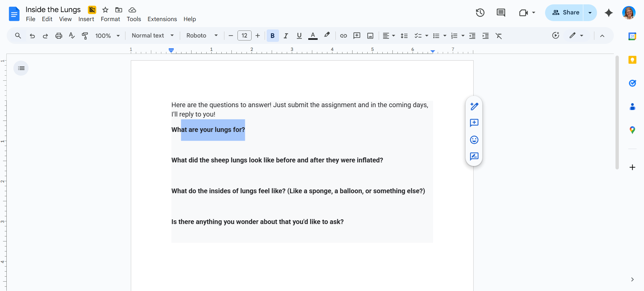Expand the Normal text style dropdown
This screenshot has width=644, height=291.
153,35
